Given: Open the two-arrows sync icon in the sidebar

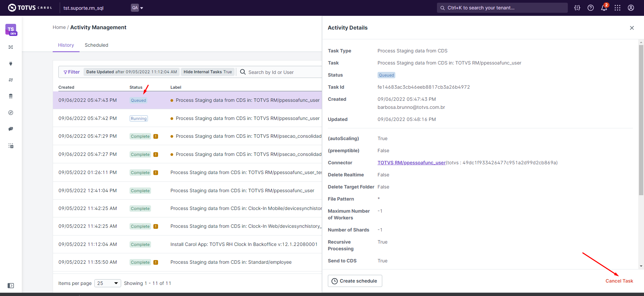Looking at the screenshot, I should click(11, 80).
